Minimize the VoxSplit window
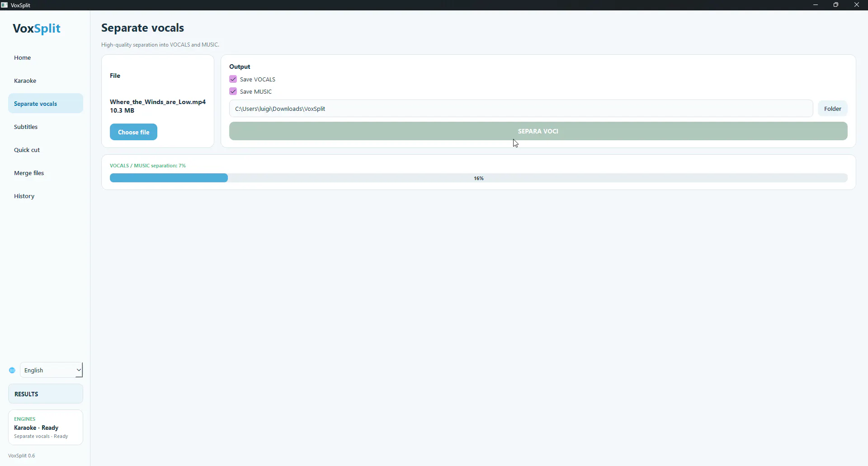This screenshot has height=466, width=868. [x=816, y=5]
